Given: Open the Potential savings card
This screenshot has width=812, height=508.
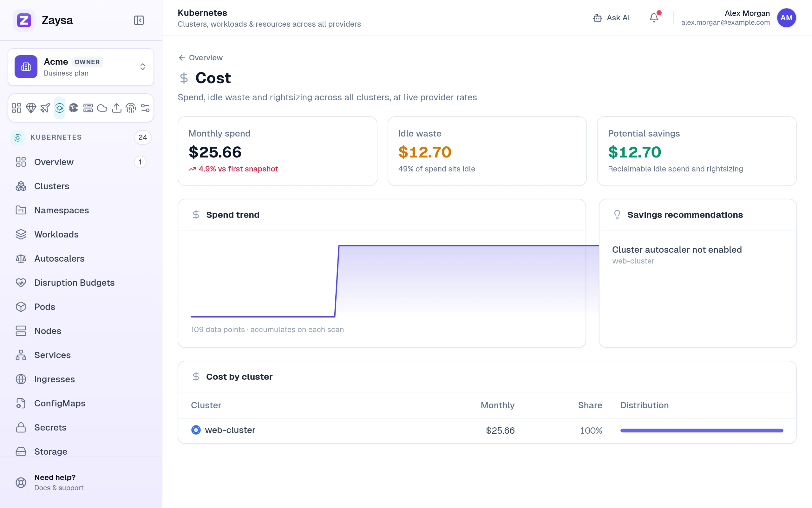Looking at the screenshot, I should pos(697,151).
